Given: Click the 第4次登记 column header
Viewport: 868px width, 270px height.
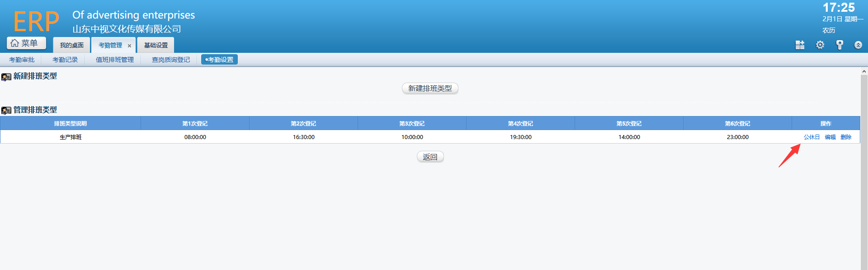Looking at the screenshot, I should pos(520,123).
